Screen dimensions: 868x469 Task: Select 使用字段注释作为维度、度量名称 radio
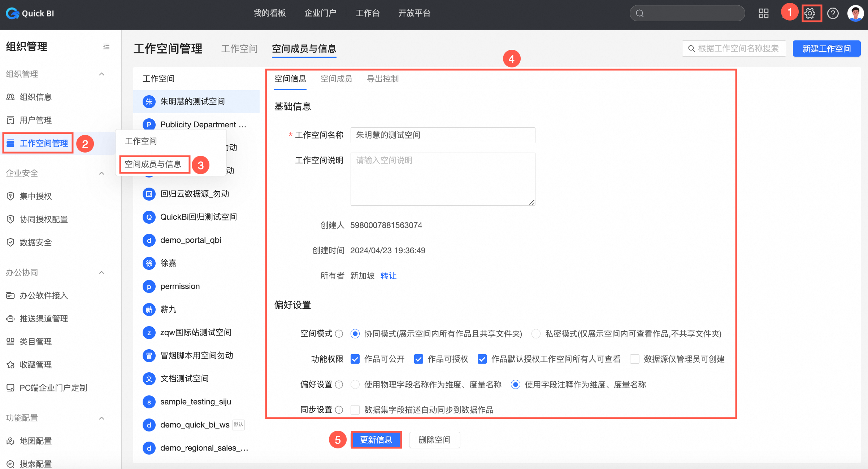516,385
